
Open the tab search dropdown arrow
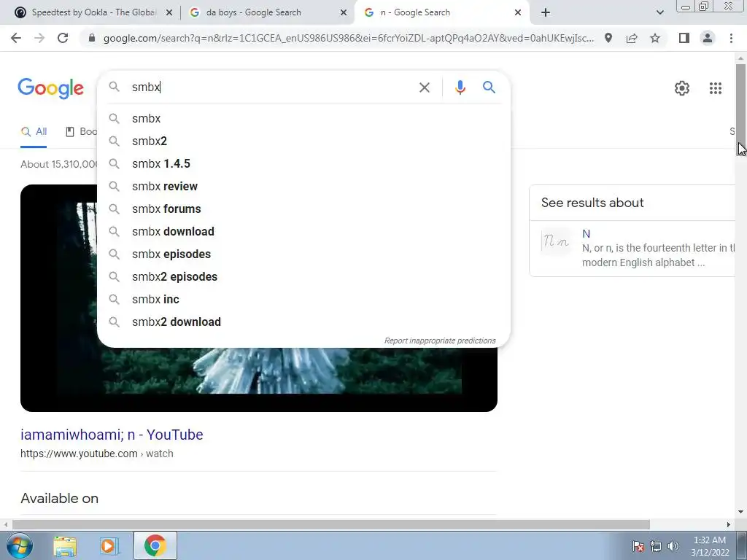(659, 12)
